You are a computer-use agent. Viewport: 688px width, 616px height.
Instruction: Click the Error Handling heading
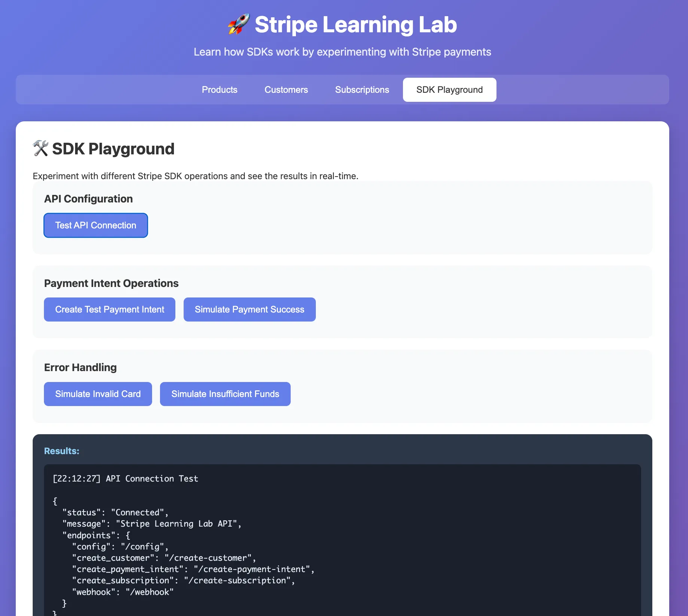pyautogui.click(x=80, y=367)
